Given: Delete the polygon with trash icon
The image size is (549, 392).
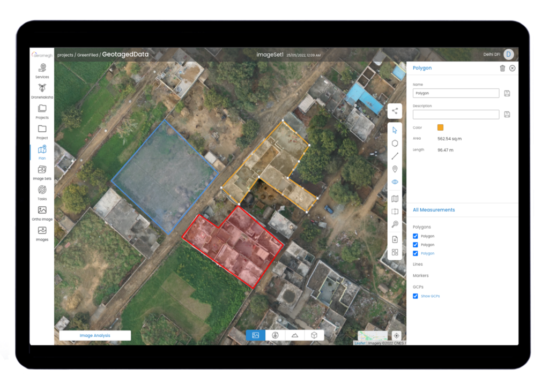Looking at the screenshot, I should (x=502, y=68).
